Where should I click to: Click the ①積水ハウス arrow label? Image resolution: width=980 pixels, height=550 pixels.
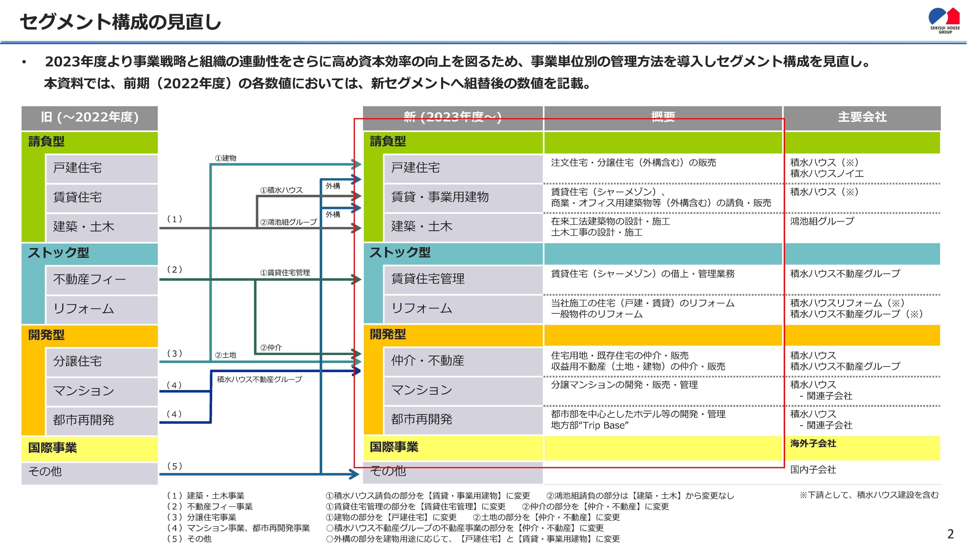tap(282, 190)
